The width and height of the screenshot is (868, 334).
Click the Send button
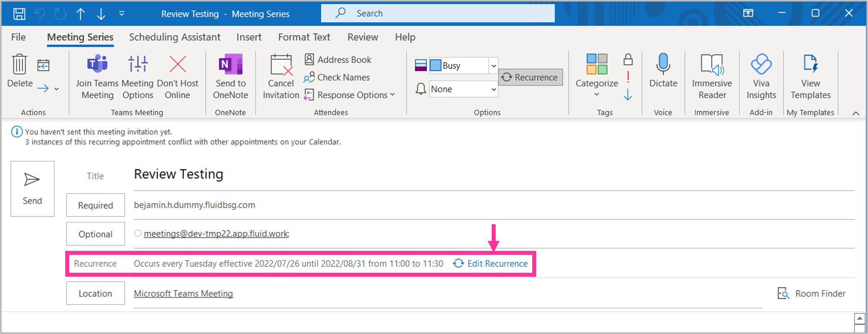pos(32,189)
